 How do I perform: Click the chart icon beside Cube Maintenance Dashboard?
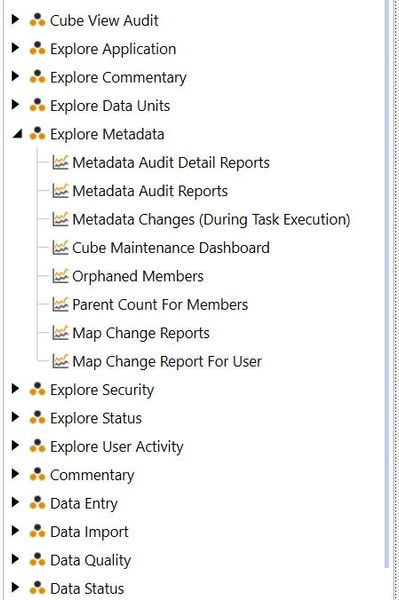[x=60, y=248]
